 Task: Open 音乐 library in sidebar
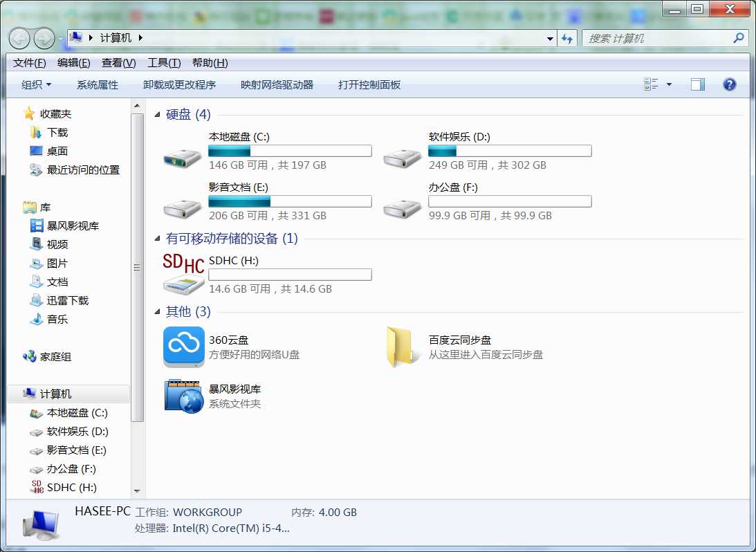[x=57, y=319]
